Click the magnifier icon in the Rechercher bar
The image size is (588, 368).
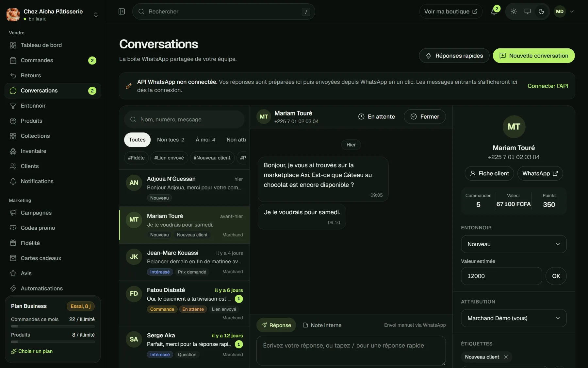(x=141, y=11)
